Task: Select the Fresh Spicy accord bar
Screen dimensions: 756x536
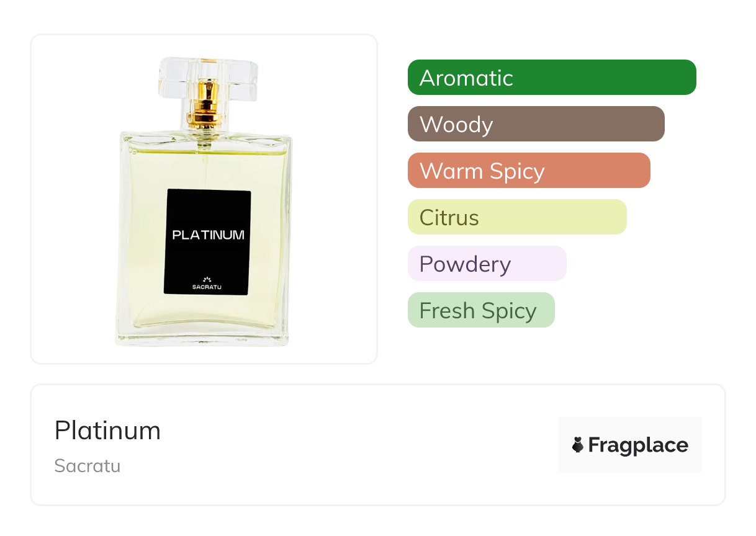Action: [481, 310]
